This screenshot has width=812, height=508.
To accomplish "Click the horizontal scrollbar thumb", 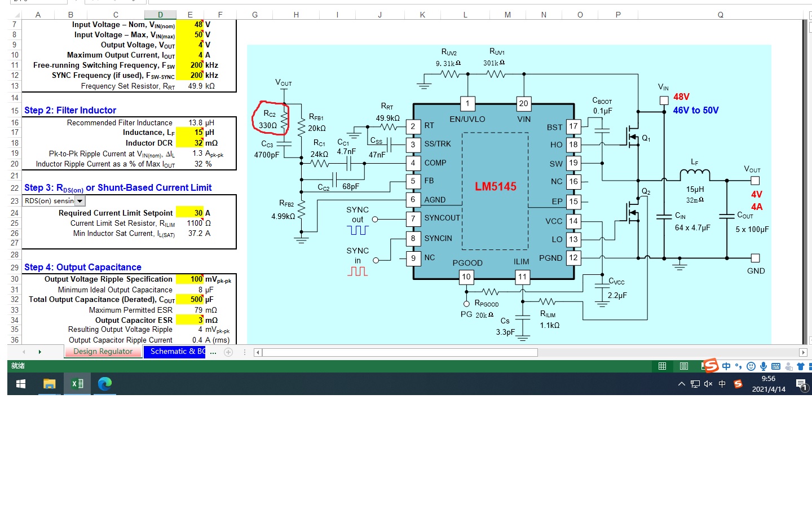I will pos(400,353).
